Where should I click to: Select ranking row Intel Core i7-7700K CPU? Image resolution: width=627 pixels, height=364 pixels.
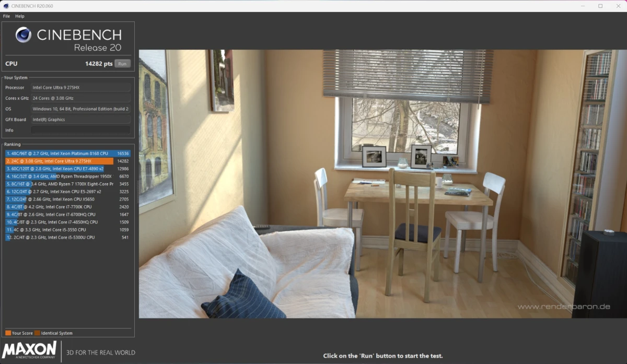tap(68, 207)
